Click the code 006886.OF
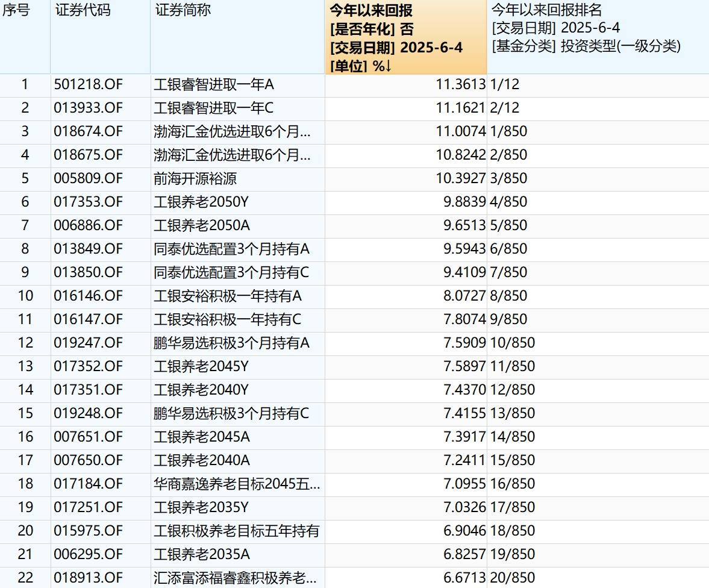The image size is (709, 588). [89, 225]
